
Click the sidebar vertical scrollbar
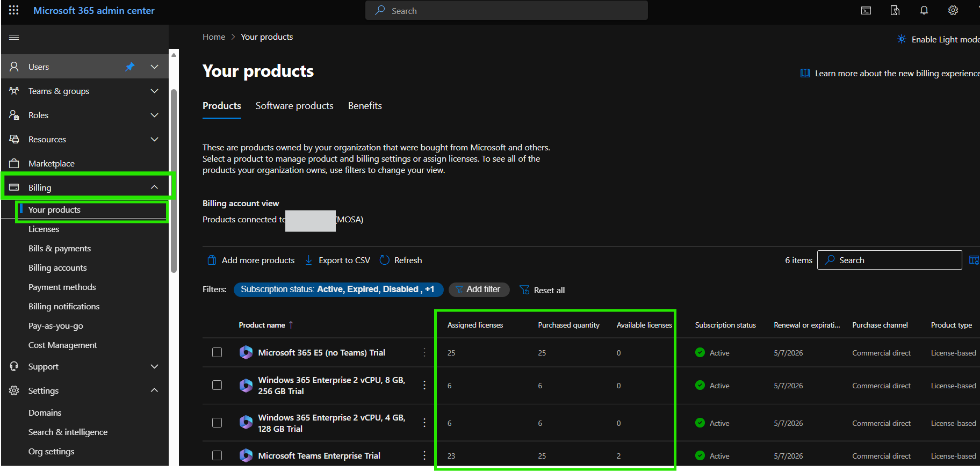click(174, 182)
